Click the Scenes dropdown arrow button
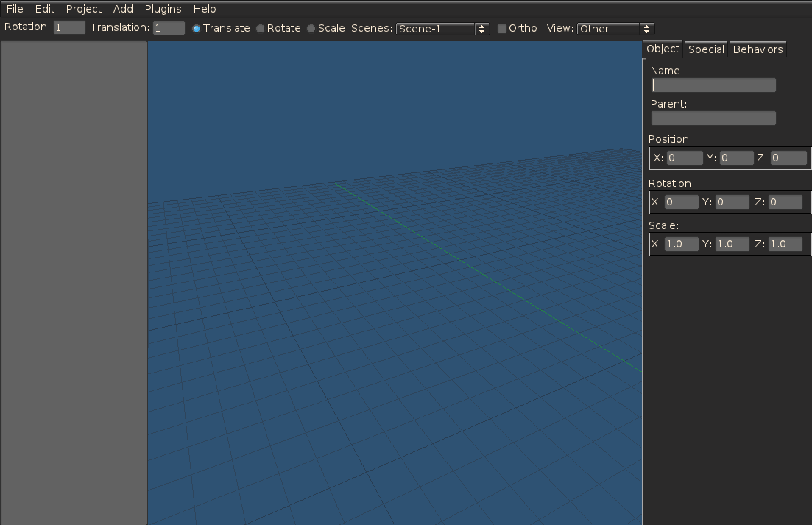The width and height of the screenshot is (812, 525). coord(482,29)
